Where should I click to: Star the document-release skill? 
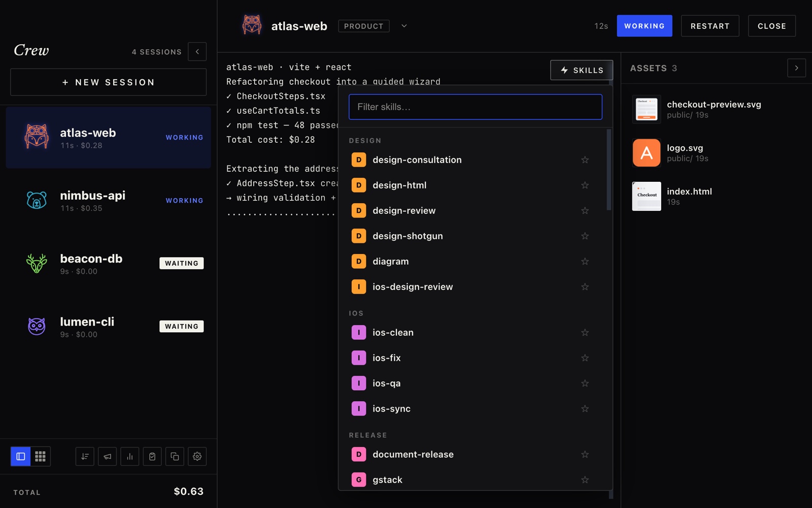585,454
